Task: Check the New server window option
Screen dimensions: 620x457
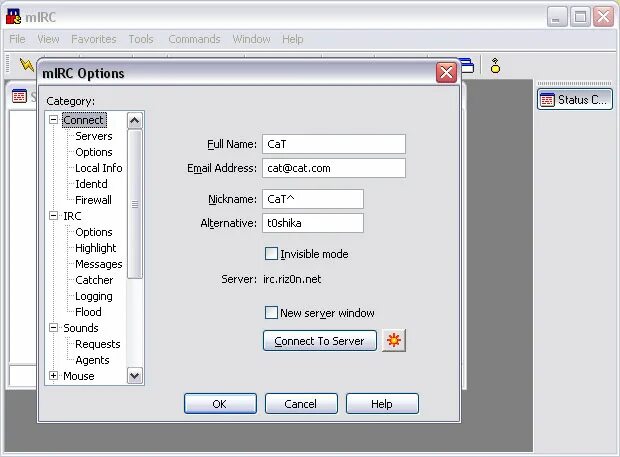Action: [x=271, y=313]
